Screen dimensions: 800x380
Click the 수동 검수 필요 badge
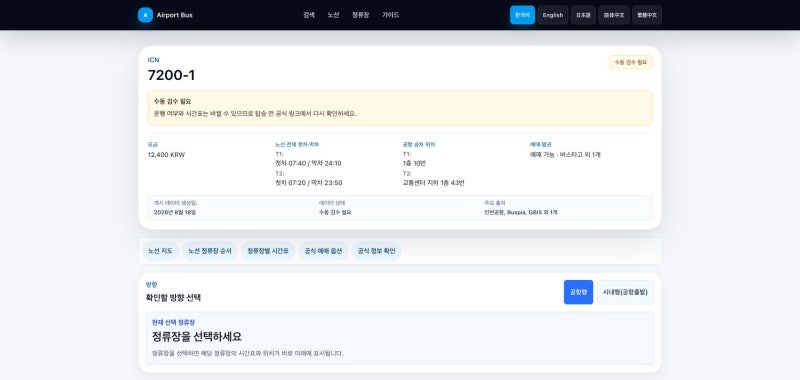point(631,62)
